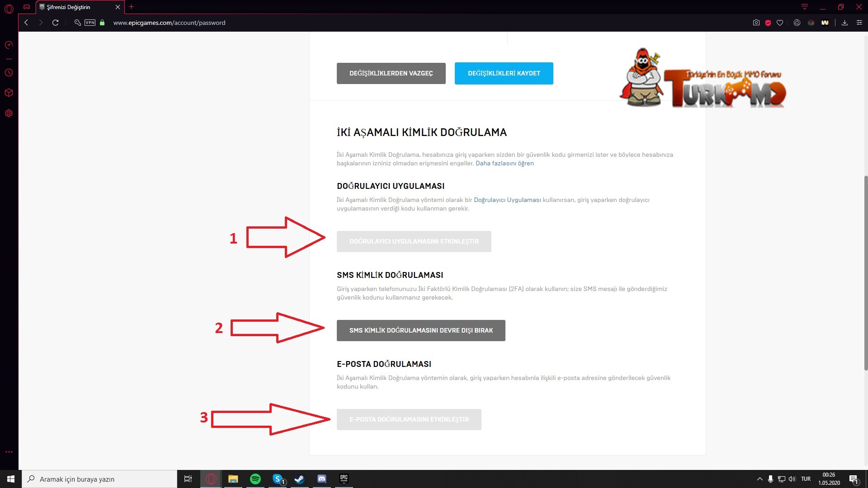Enable authenticator app verification
The image size is (868, 488).
click(x=414, y=241)
